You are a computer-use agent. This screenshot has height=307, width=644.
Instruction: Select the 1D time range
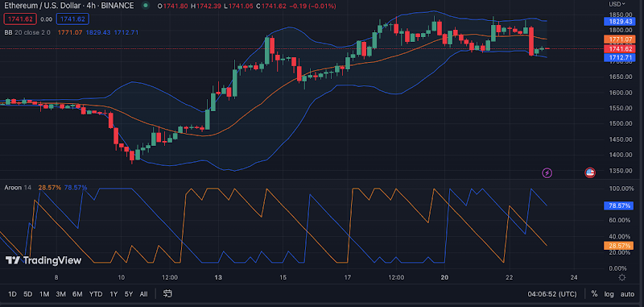click(x=13, y=294)
